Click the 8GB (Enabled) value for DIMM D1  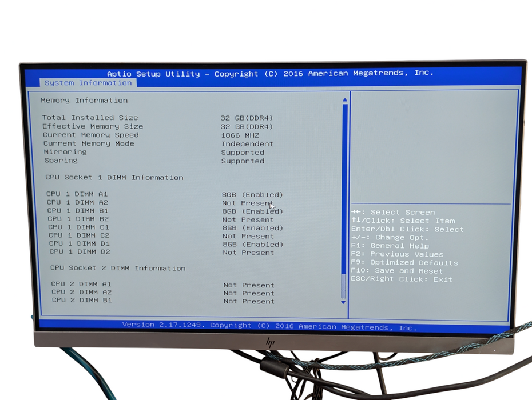(253, 245)
